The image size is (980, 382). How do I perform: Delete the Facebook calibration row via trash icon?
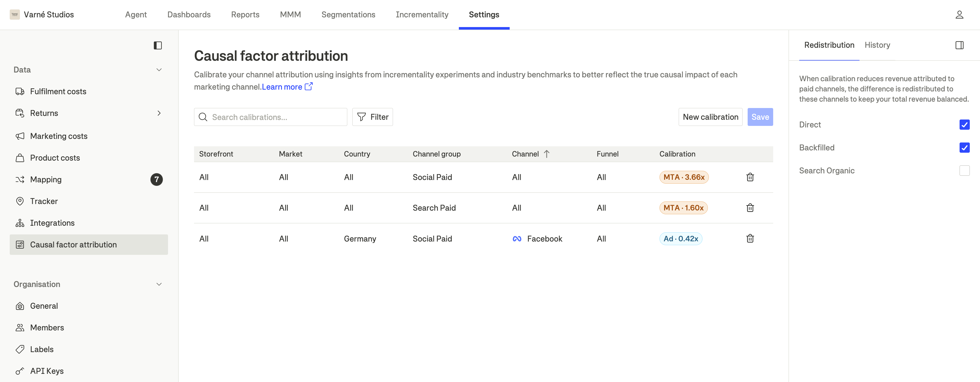pyautogui.click(x=749, y=238)
